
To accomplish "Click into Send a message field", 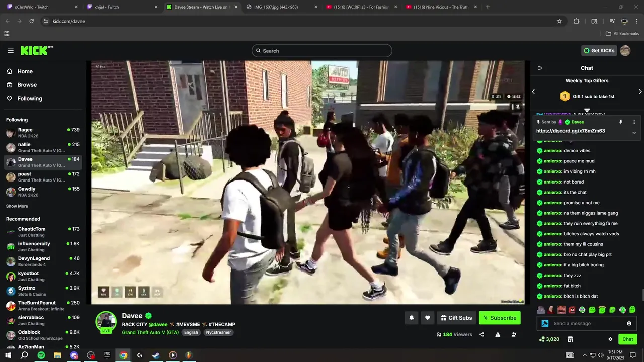I will [587, 323].
